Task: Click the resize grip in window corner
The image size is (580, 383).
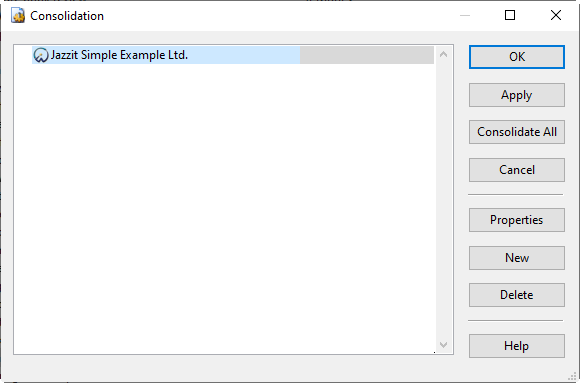Action: 574,376
